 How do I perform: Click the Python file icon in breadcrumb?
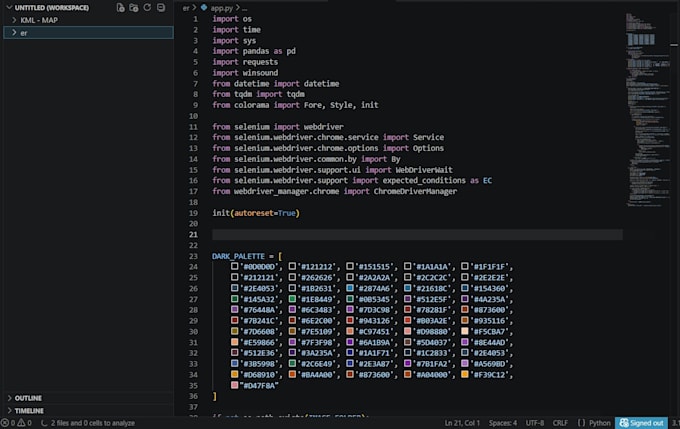point(203,7)
